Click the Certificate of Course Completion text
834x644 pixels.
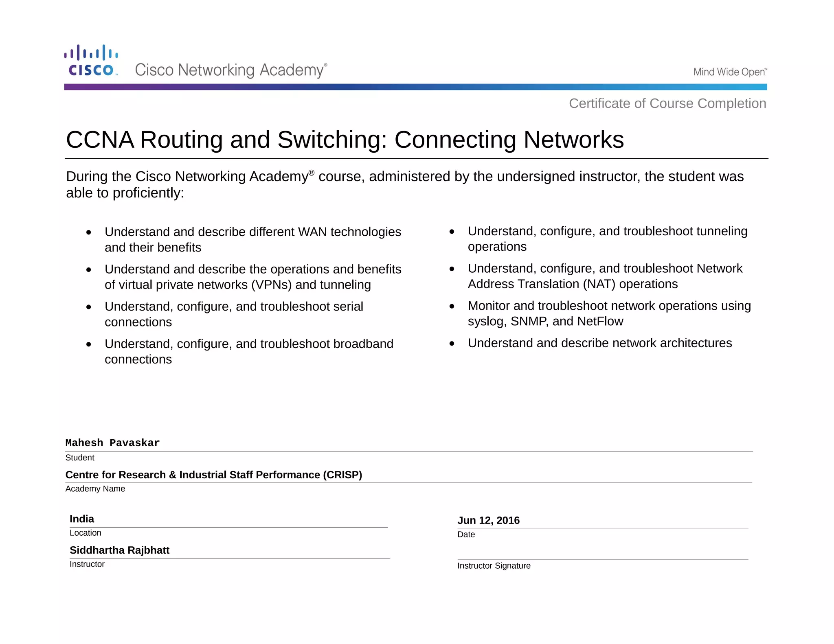(x=667, y=103)
